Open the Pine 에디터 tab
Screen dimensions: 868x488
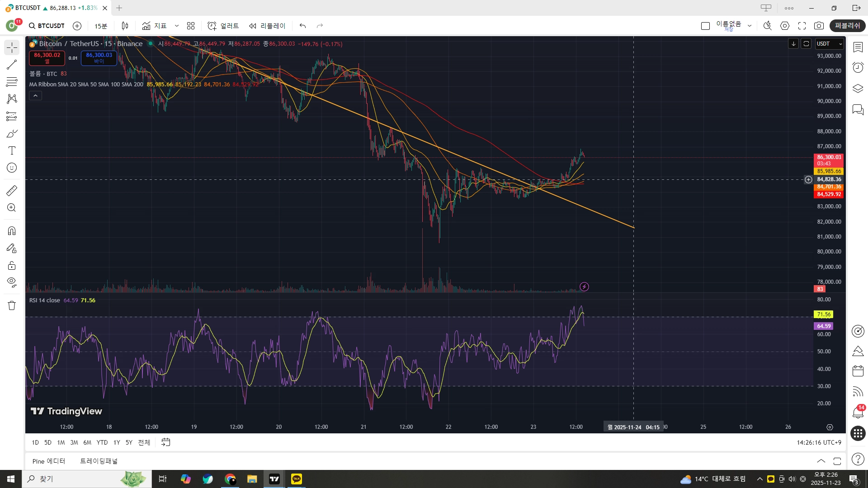click(x=49, y=461)
